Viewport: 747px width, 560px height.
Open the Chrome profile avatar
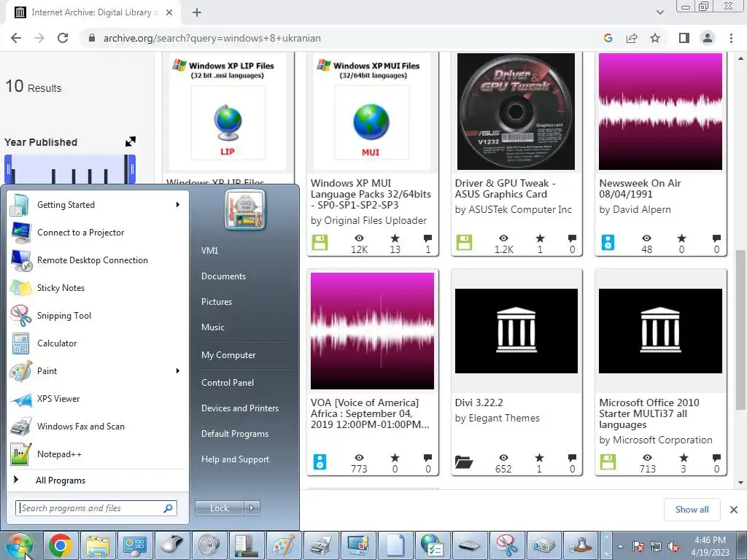click(x=708, y=38)
